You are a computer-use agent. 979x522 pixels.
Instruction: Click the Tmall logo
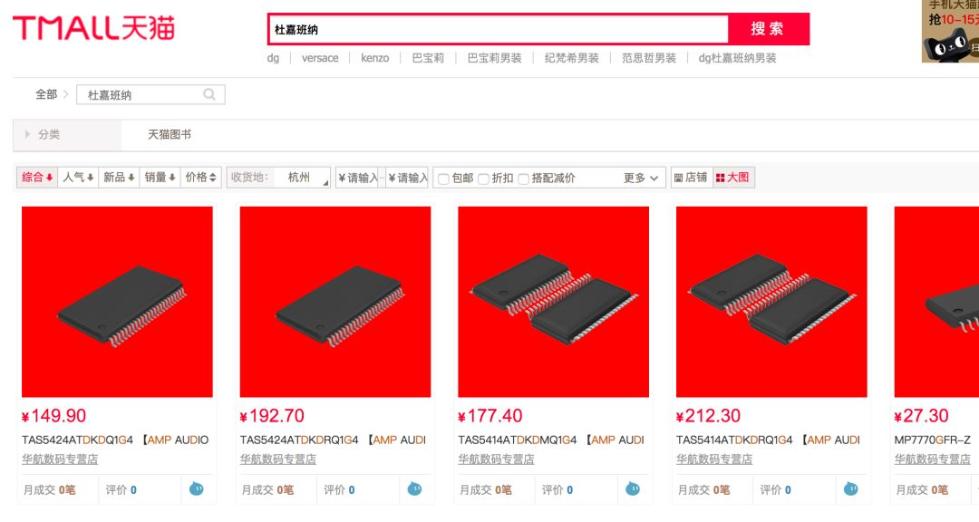coord(94,29)
